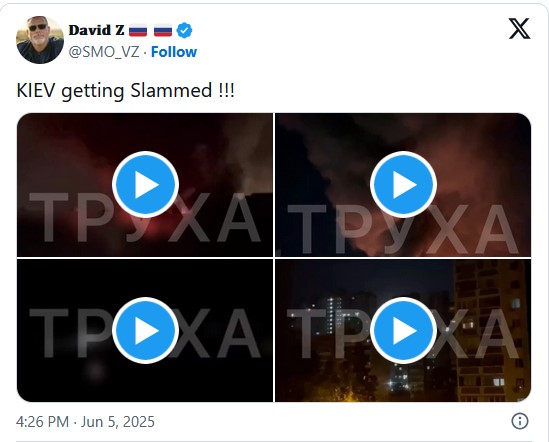
Task: Play the top-right smoke cloud video
Action: pyautogui.click(x=403, y=185)
